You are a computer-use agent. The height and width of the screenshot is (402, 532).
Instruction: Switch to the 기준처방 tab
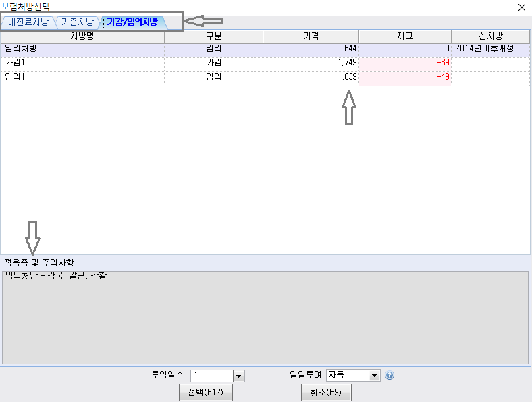click(78, 22)
